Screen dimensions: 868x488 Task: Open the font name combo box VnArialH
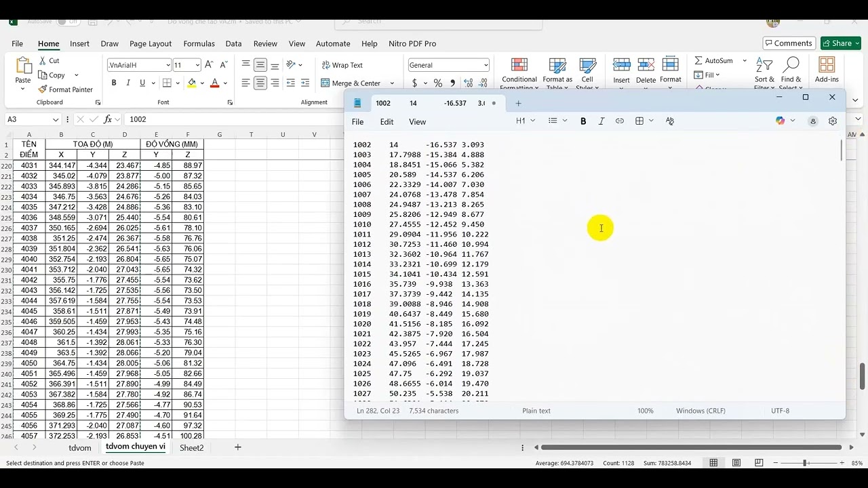coord(139,65)
